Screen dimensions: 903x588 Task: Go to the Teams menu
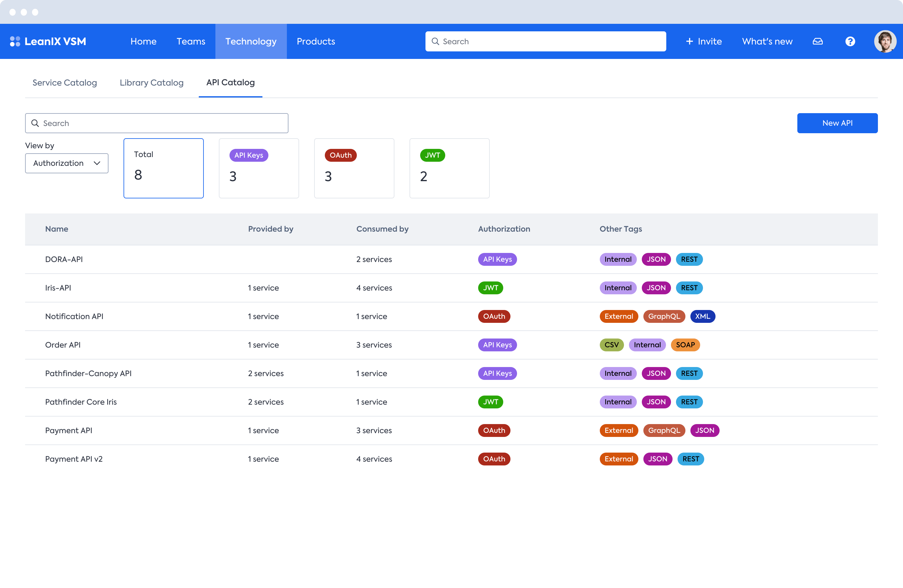[191, 41]
